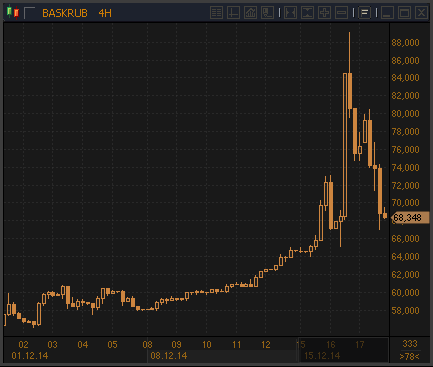The width and height of the screenshot is (433, 367).
Task: Select the BASKRUB symbol label
Action: click(x=65, y=13)
